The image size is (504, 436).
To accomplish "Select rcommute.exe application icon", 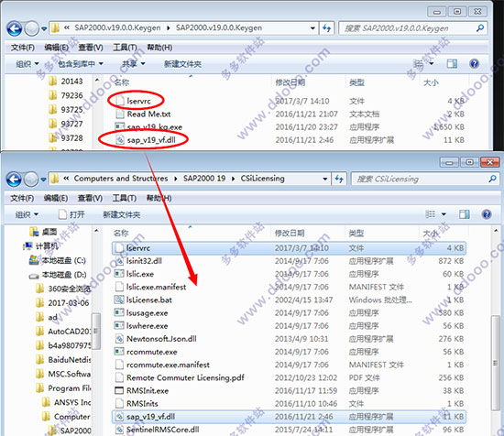I will tap(119, 352).
